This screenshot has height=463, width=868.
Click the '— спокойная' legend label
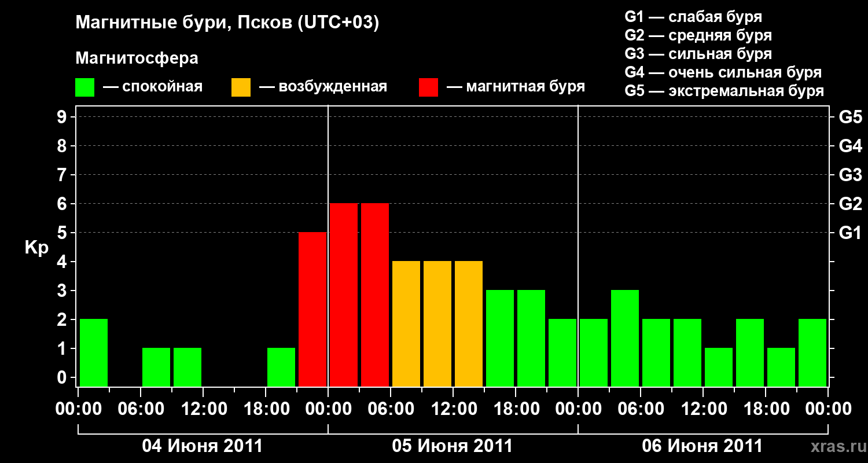[153, 87]
